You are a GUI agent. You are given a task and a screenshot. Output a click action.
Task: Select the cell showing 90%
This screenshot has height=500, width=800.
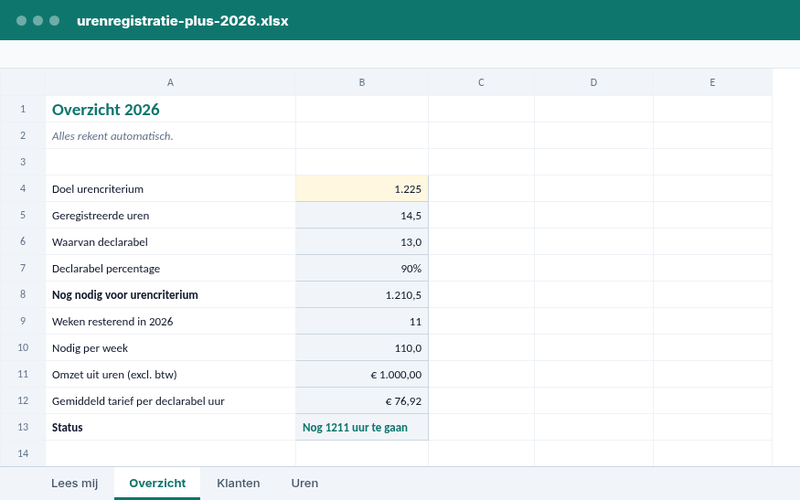(x=362, y=268)
